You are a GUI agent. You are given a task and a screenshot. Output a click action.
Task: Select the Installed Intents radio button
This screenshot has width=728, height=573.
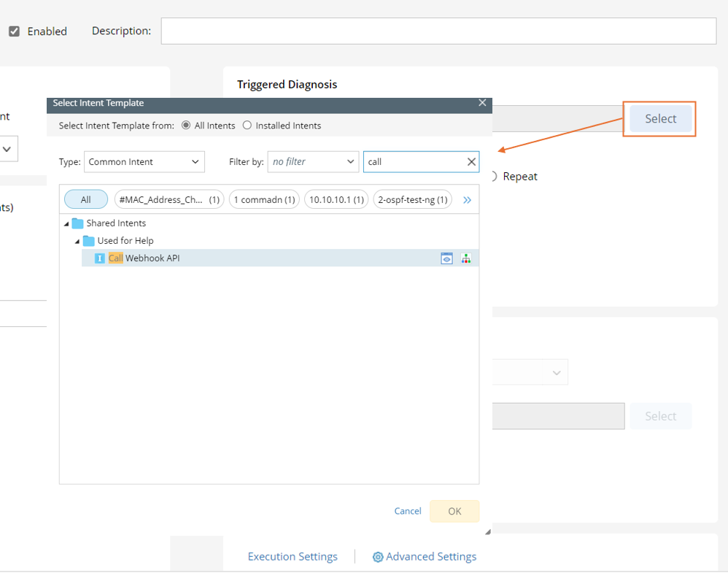[247, 126]
